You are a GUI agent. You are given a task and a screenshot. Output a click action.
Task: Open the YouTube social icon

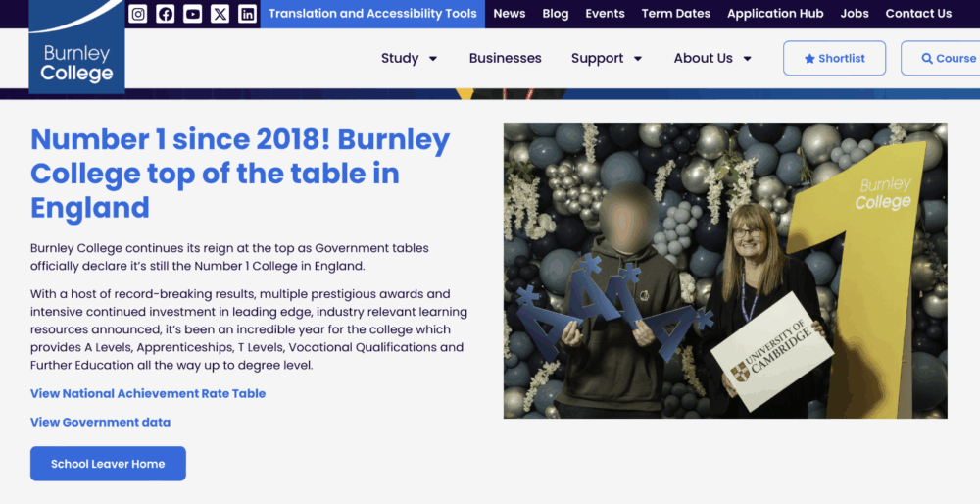tap(192, 14)
